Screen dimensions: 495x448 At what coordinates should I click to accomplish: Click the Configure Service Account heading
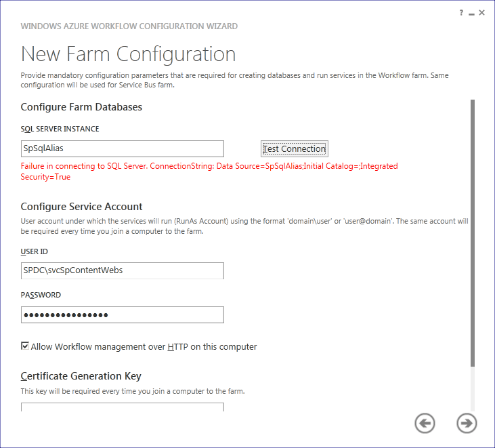(x=81, y=207)
